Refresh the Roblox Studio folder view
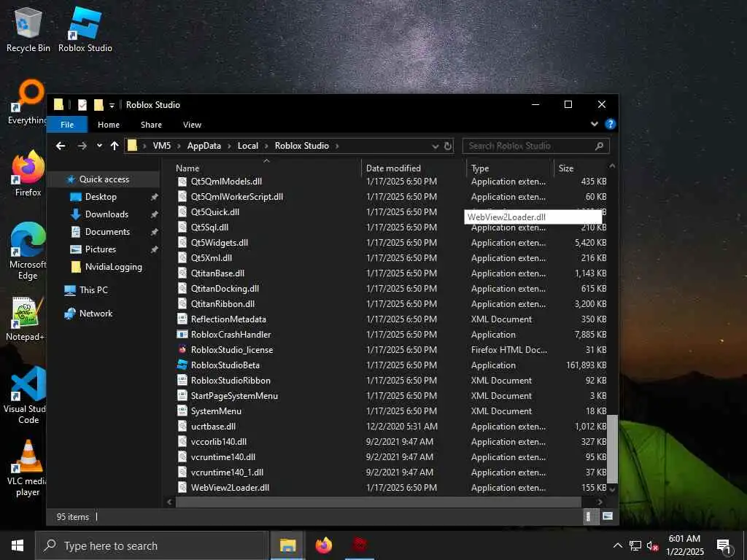747x560 pixels. (448, 146)
